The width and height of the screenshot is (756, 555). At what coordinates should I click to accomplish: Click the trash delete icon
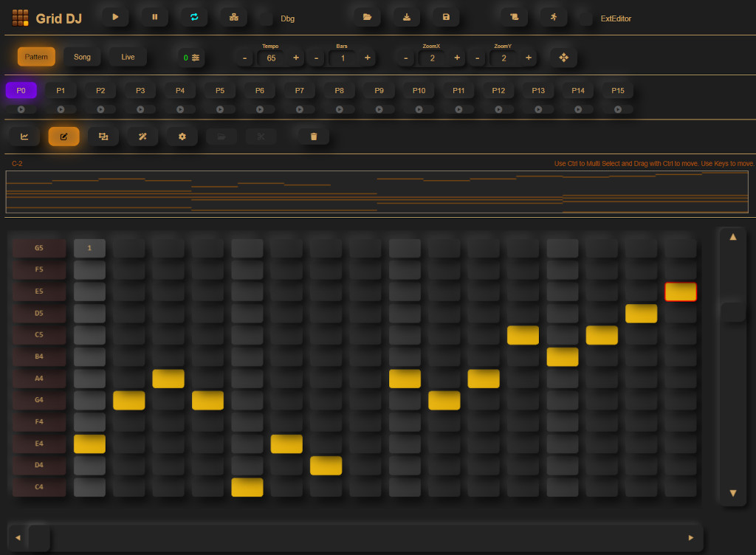(314, 137)
